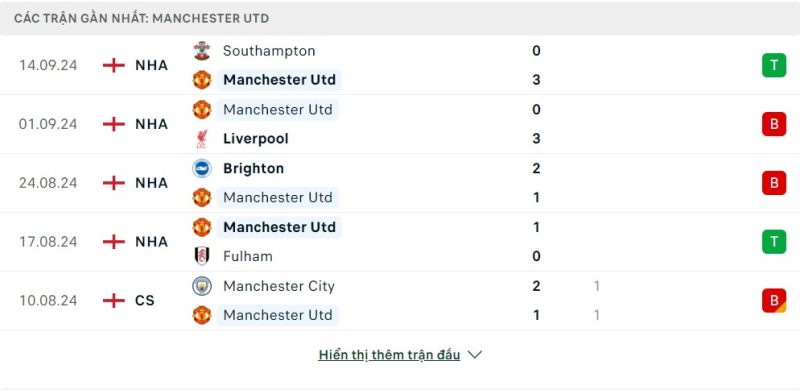
Task: Click the Liverpool club crest icon
Action: point(202,139)
